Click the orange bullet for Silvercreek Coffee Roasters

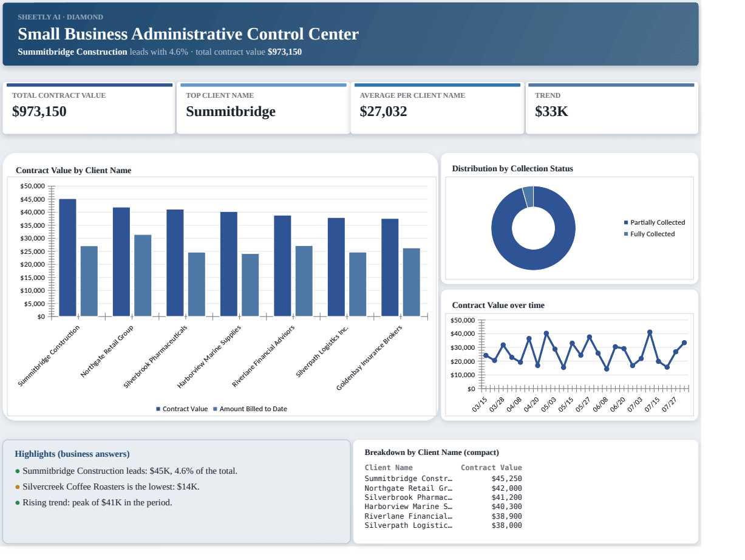(x=18, y=487)
